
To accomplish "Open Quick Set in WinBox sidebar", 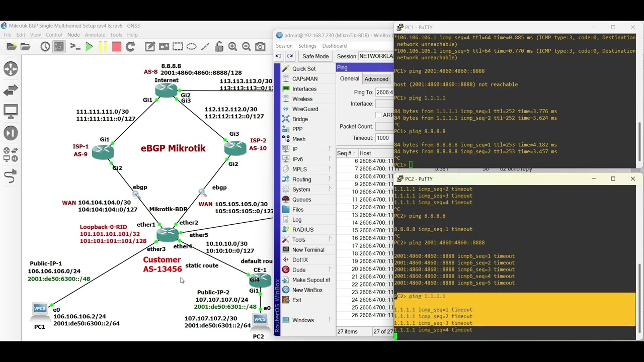I will click(304, 69).
